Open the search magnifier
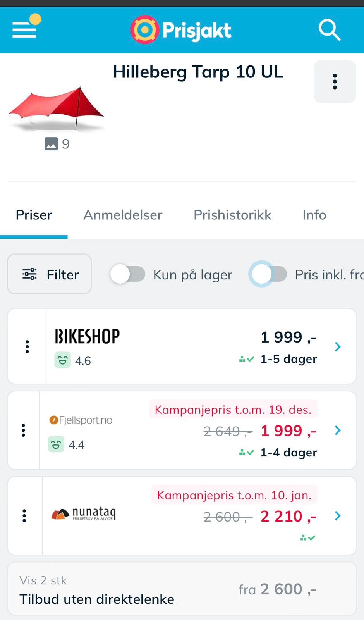 point(329,30)
